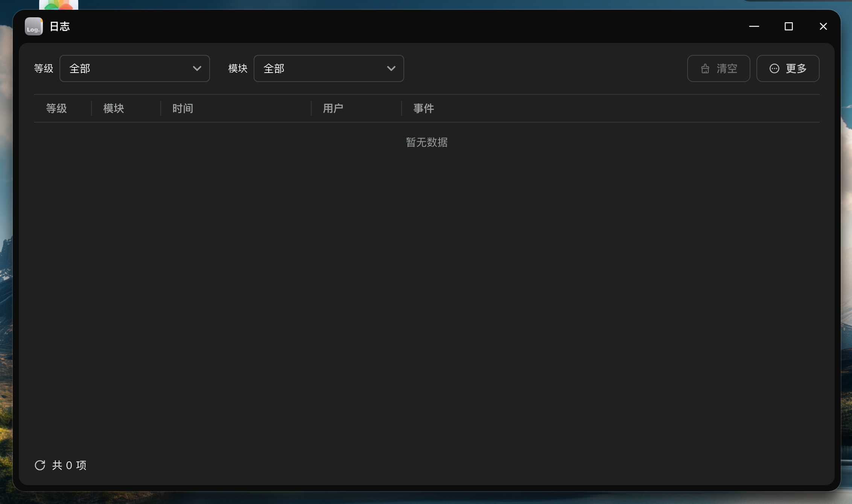Click the refresh icon beside 共 0 项
Viewport: 852px width, 504px height.
pyautogui.click(x=40, y=465)
